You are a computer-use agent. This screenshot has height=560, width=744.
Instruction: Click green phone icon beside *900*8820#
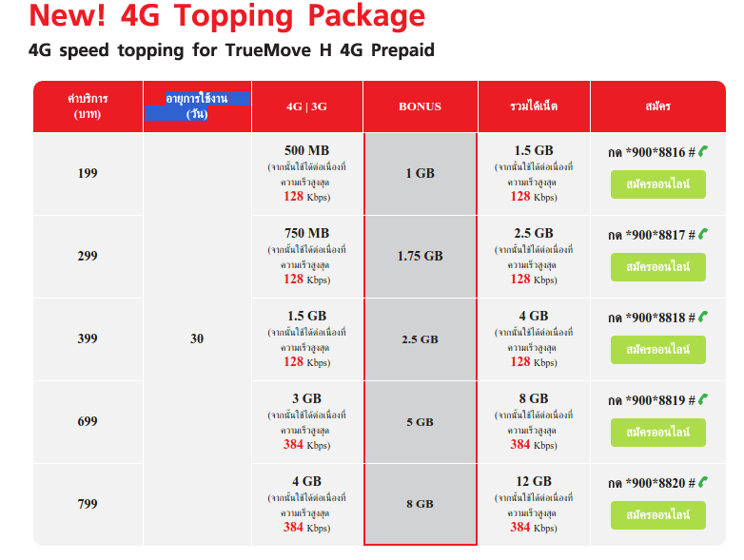tap(703, 482)
